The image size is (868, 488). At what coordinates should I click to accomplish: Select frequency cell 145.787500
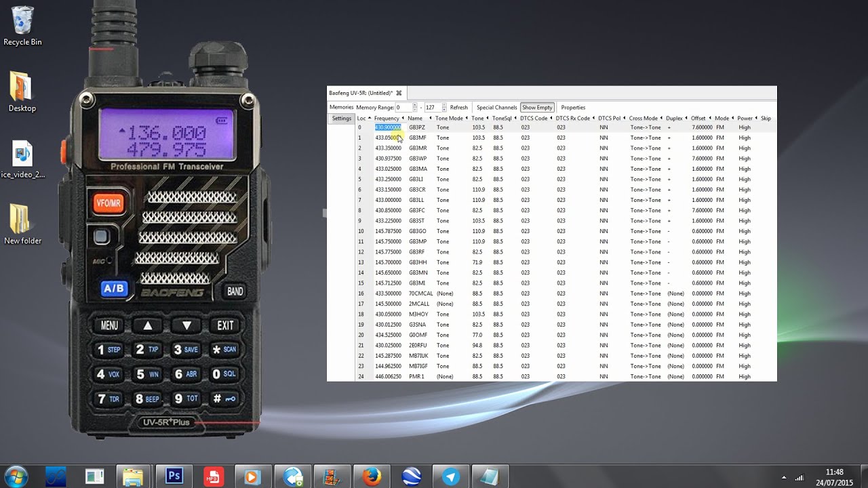point(389,231)
